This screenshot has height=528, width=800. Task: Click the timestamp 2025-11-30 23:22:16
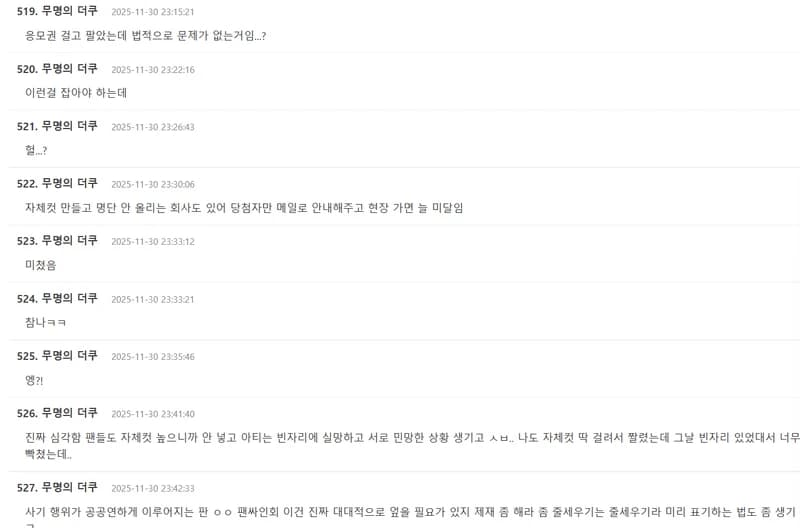[x=153, y=69]
